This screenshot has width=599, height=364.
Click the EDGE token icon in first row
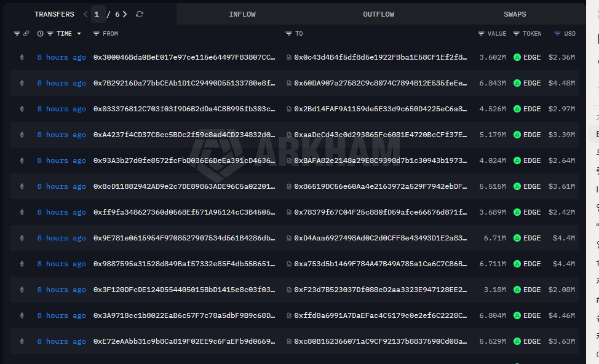click(517, 57)
